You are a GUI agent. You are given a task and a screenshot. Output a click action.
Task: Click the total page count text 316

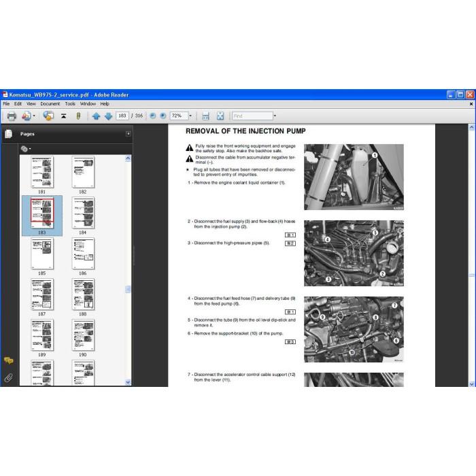pyautogui.click(x=139, y=116)
